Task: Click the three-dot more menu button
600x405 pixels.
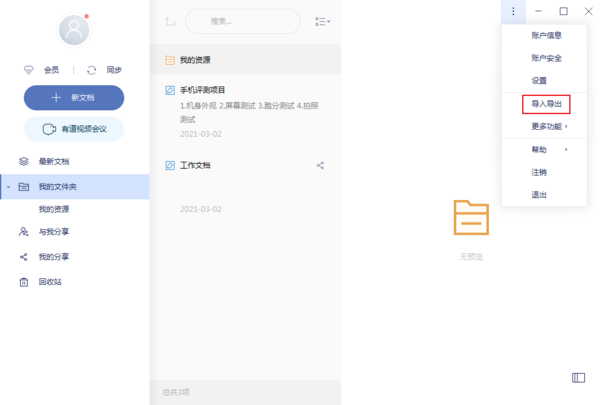Action: tap(513, 11)
